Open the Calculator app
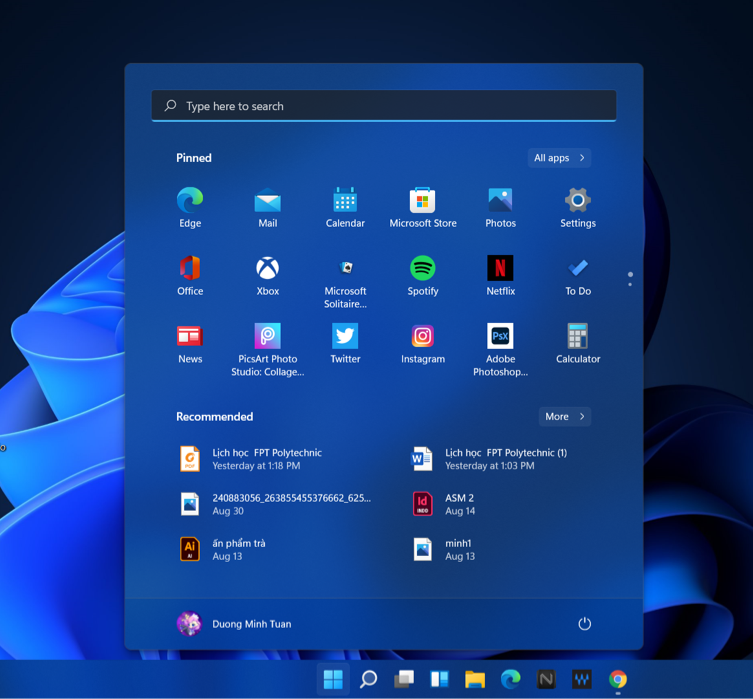This screenshot has height=699, width=753. 577,337
